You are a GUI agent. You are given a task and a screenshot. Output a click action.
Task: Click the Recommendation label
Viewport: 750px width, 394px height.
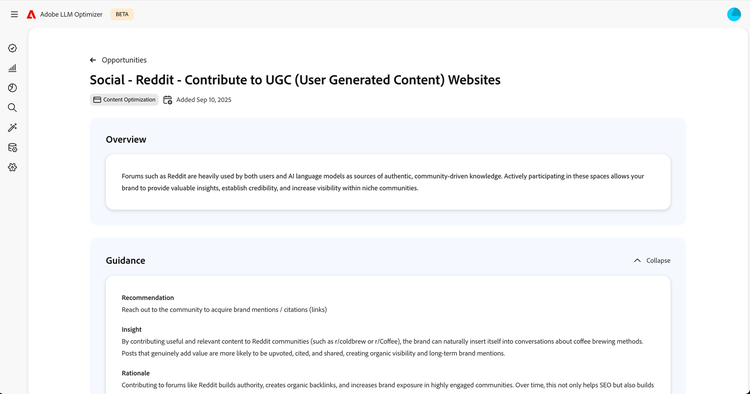pyautogui.click(x=148, y=297)
